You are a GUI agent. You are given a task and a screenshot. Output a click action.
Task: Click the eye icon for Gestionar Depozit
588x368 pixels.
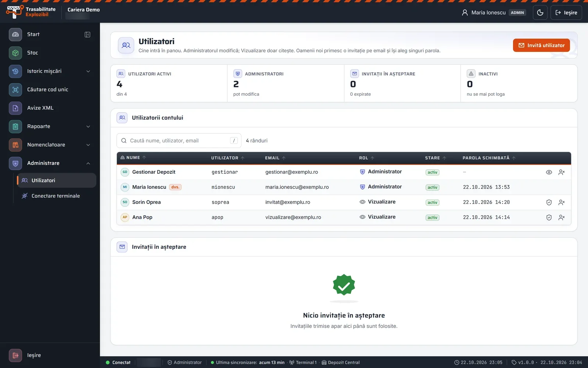pos(549,172)
